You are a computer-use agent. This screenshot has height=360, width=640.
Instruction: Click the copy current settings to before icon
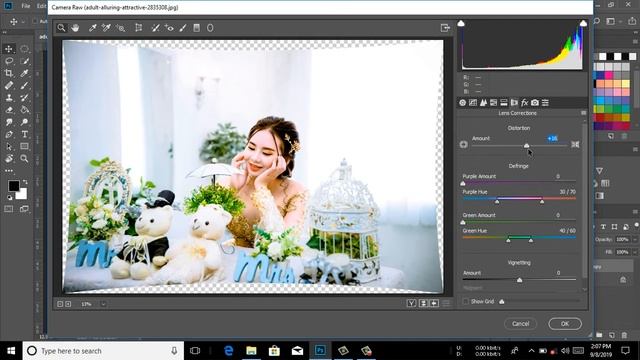[x=434, y=303]
